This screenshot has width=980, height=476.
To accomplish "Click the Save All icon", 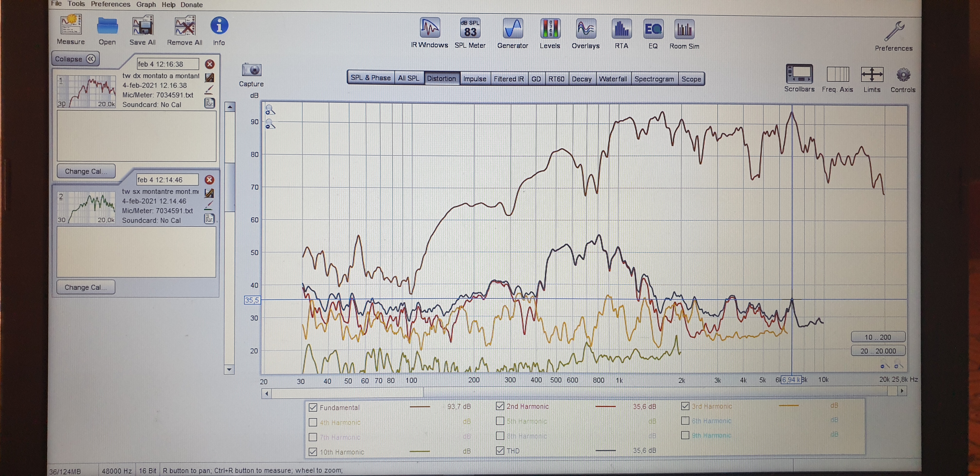I will [143, 26].
